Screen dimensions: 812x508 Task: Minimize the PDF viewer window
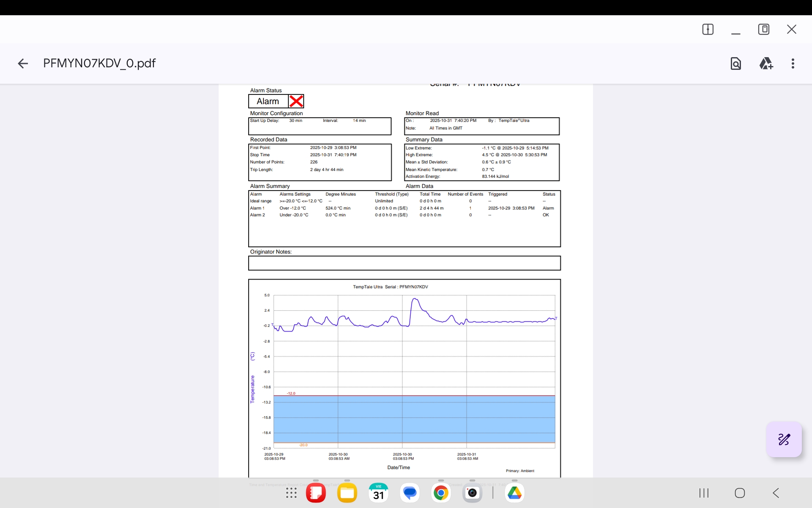pyautogui.click(x=735, y=29)
